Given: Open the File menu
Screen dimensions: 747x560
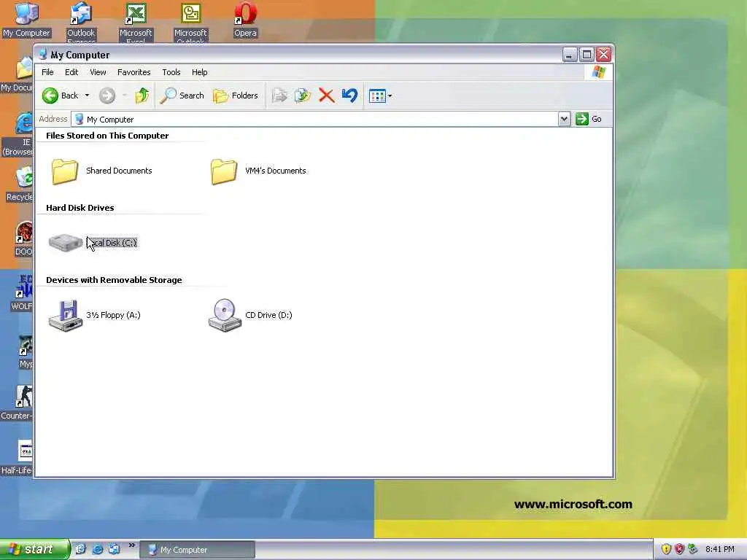Looking at the screenshot, I should pos(47,72).
